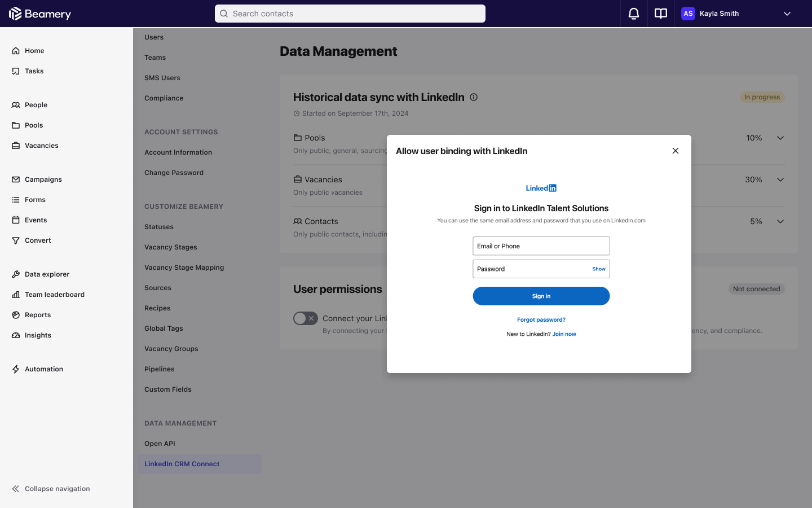Click the Collapse navigation double-chevron icon
Screen dimensions: 812x508
[16, 489]
